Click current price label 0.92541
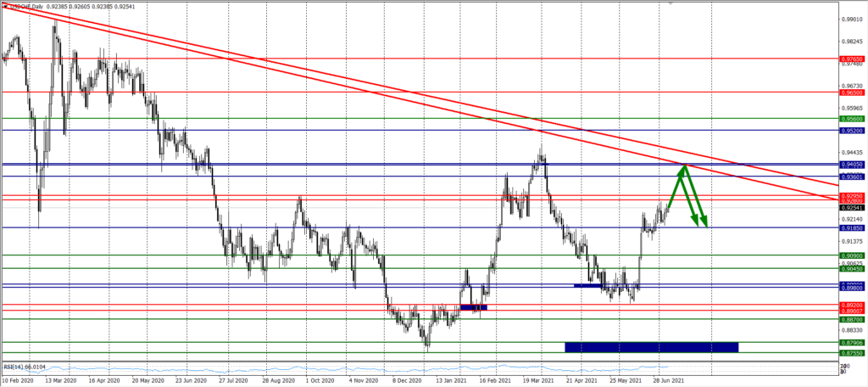 tap(851, 207)
